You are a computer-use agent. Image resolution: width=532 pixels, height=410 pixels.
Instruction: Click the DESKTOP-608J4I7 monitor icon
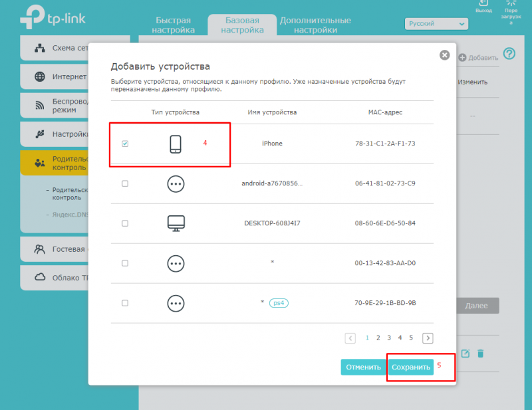(x=176, y=223)
